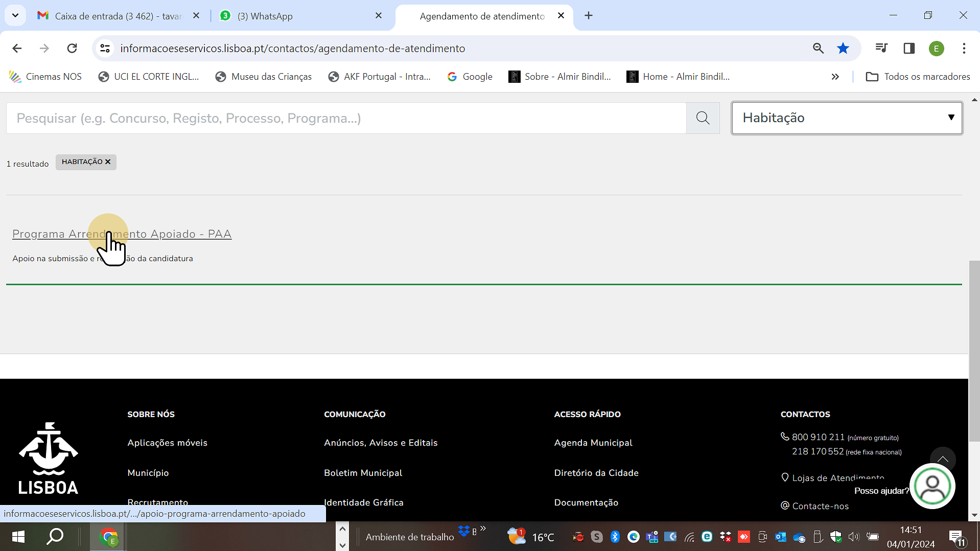Screen dimensions: 980x551
Task: Show hidden bookmarks with the double chevron
Action: coord(835,77)
